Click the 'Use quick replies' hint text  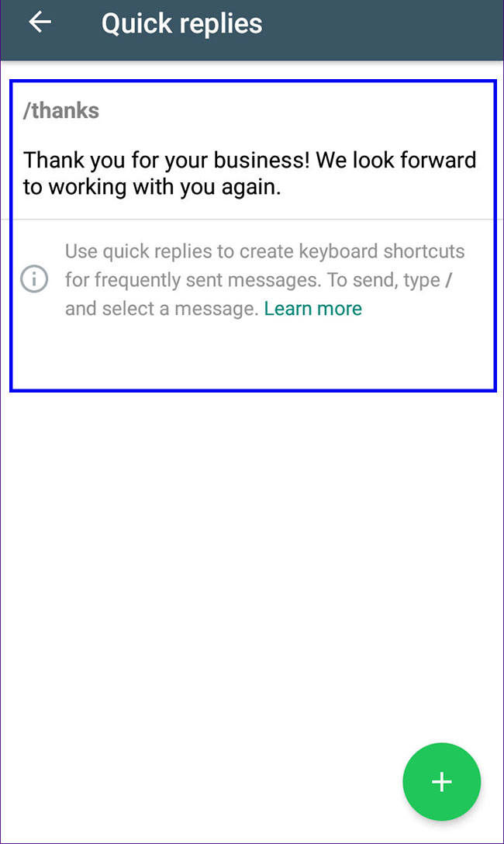coord(264,280)
